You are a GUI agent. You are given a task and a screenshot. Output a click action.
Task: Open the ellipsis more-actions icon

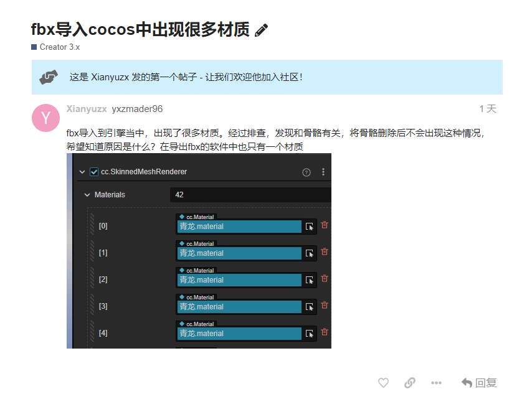click(437, 382)
